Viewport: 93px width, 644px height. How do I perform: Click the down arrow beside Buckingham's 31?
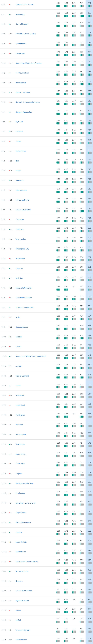tap(9, 415)
